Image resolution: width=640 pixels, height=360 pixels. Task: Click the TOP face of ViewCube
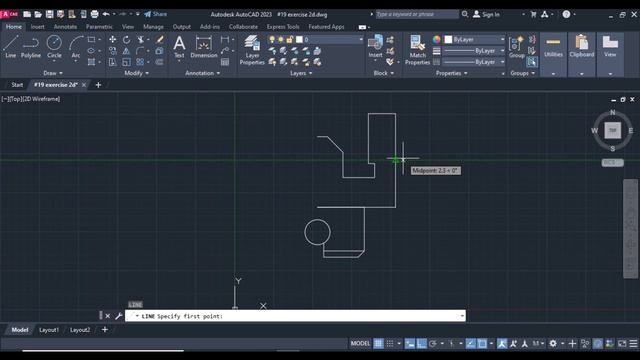(x=612, y=130)
